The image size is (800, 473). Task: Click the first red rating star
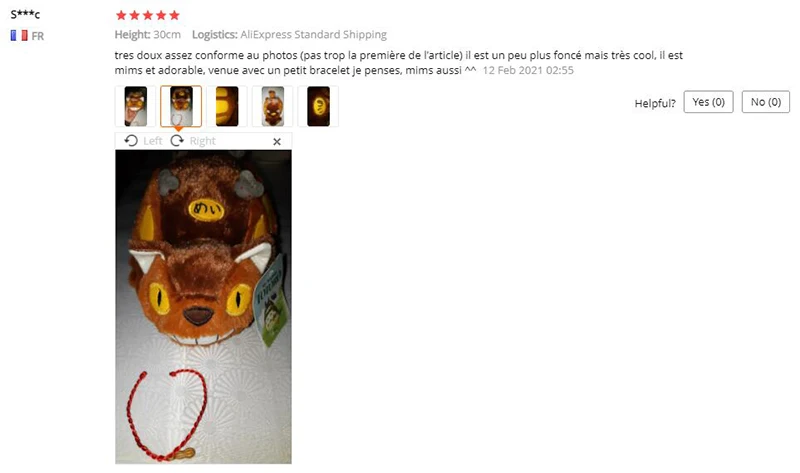point(121,15)
